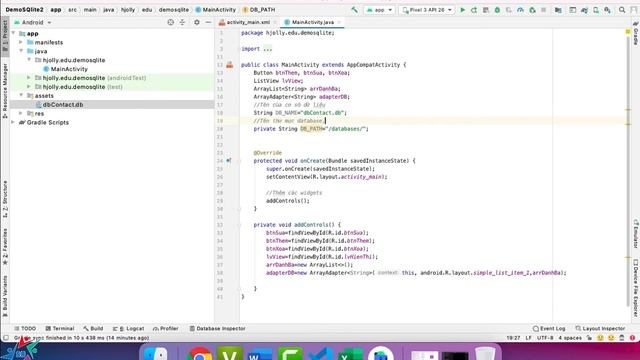Image resolution: width=640 pixels, height=360 pixels.
Task: Toggle tool window bars via bottom-left corner icon
Action: pyautogui.click(x=6, y=338)
